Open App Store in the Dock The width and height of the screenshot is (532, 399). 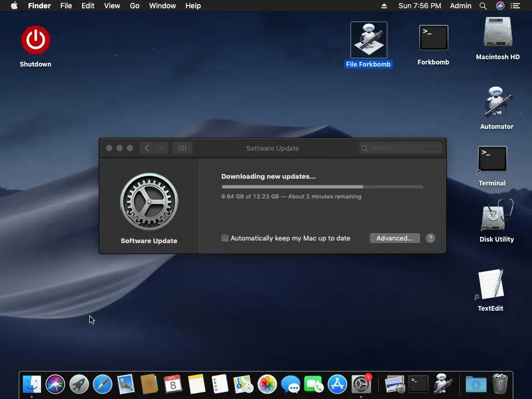(x=337, y=384)
